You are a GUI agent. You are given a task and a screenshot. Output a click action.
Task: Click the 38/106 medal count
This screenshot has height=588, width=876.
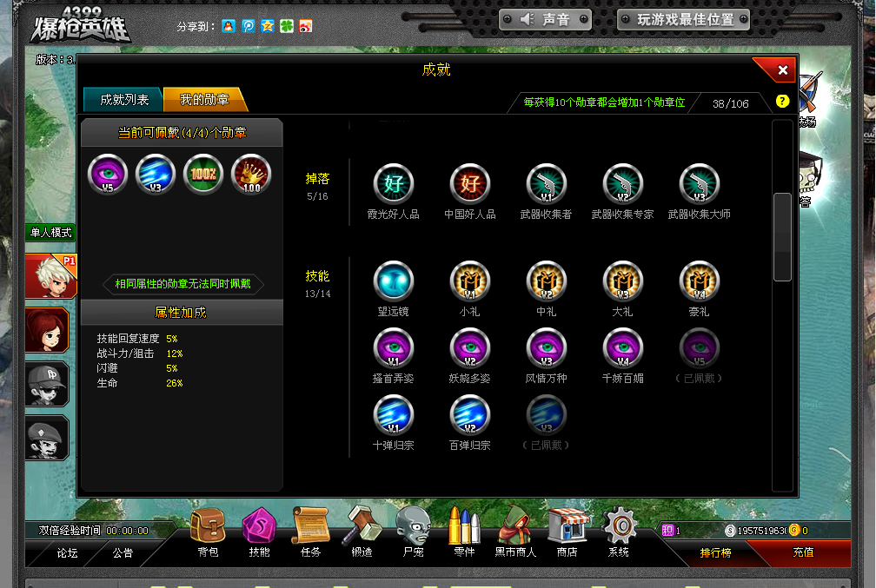[730, 104]
